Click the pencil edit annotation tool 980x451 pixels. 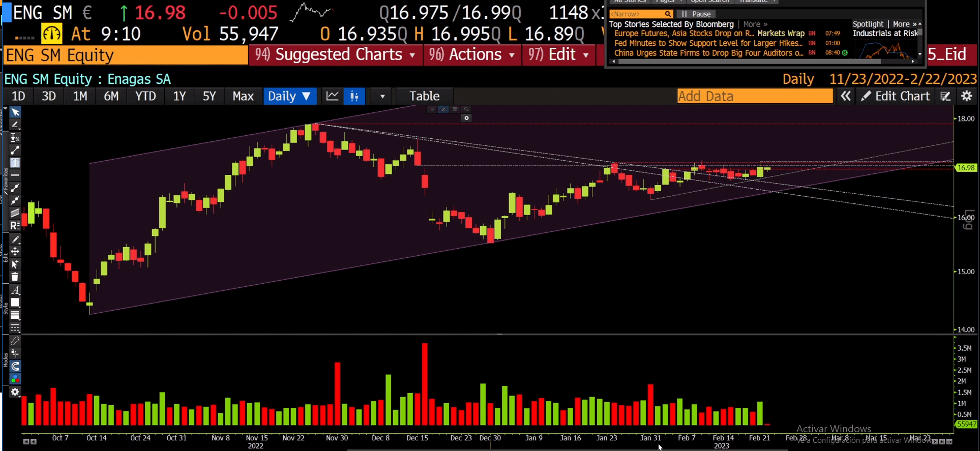[15, 239]
